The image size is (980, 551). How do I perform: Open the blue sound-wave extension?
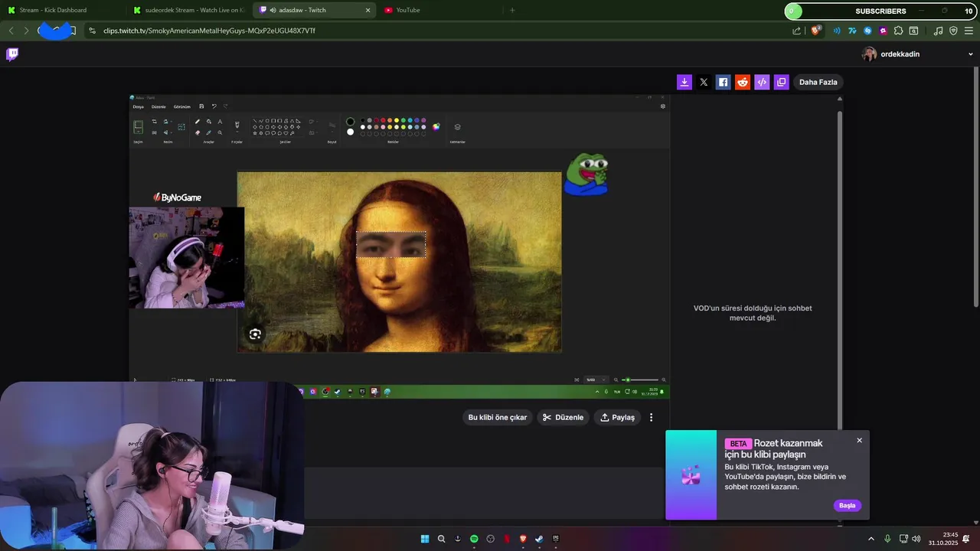[x=836, y=31]
